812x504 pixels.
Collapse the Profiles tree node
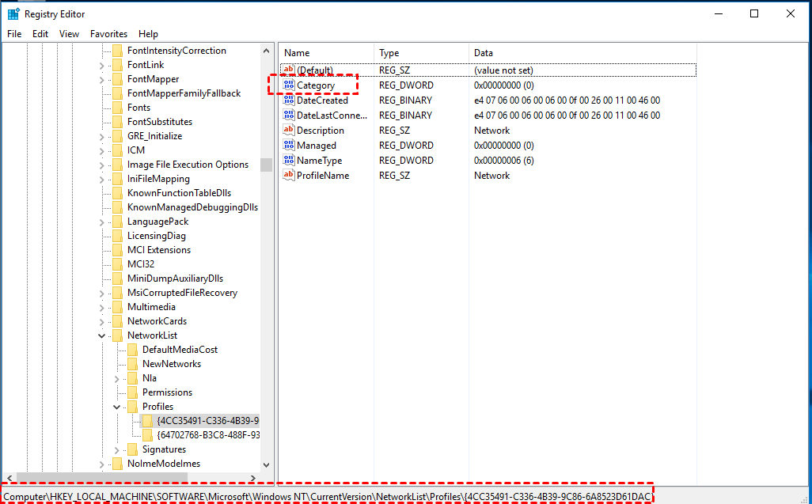(117, 407)
